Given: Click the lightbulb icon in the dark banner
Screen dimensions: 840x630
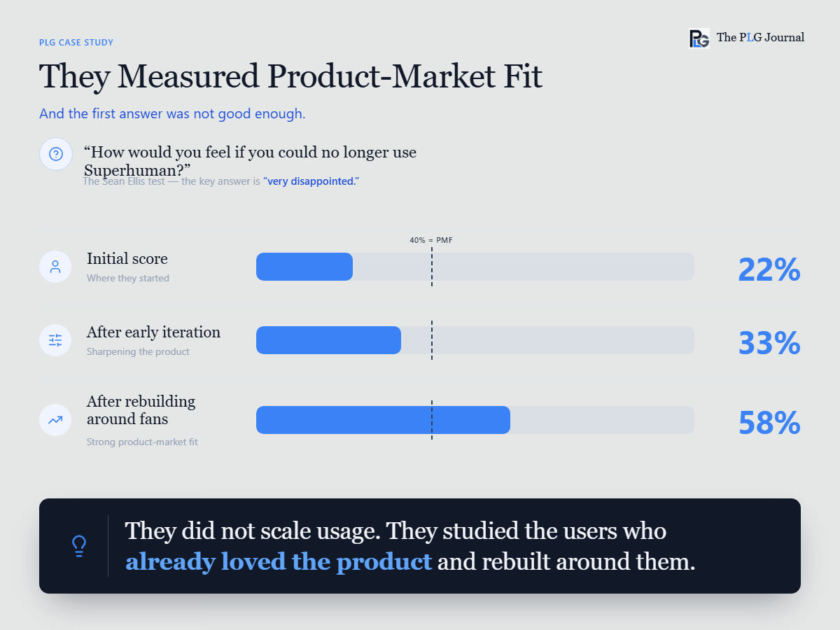Looking at the screenshot, I should click(79, 546).
